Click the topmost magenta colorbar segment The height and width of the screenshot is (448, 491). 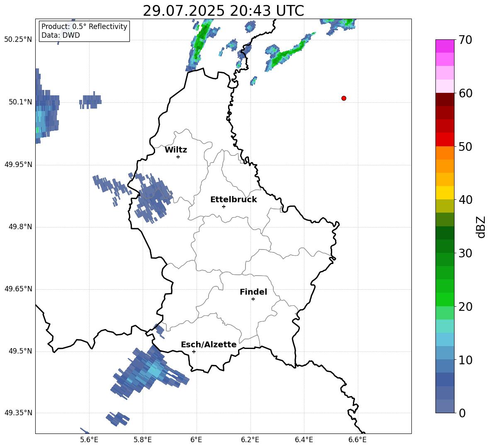tap(445, 46)
